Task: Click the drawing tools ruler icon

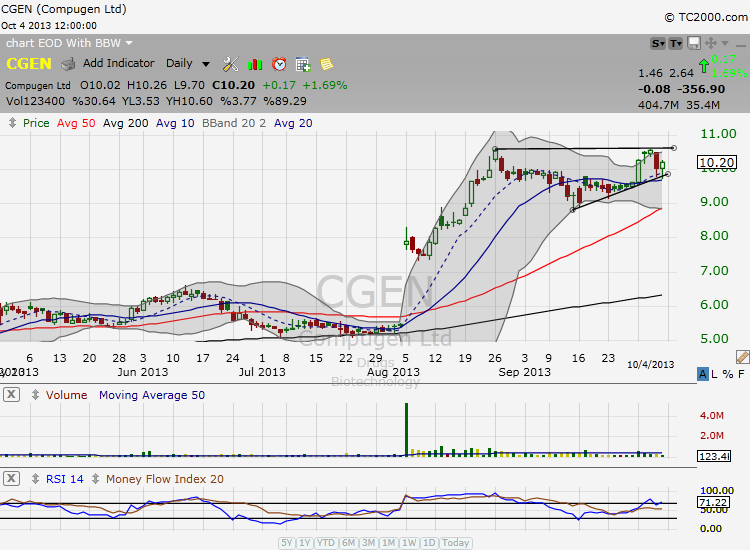Action: point(742,357)
